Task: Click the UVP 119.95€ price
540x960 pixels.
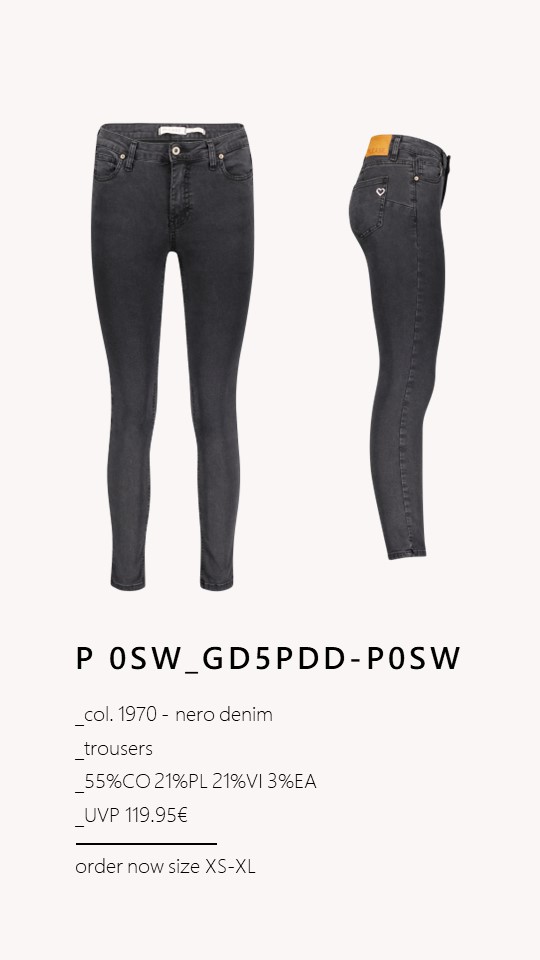Action: click(x=132, y=816)
